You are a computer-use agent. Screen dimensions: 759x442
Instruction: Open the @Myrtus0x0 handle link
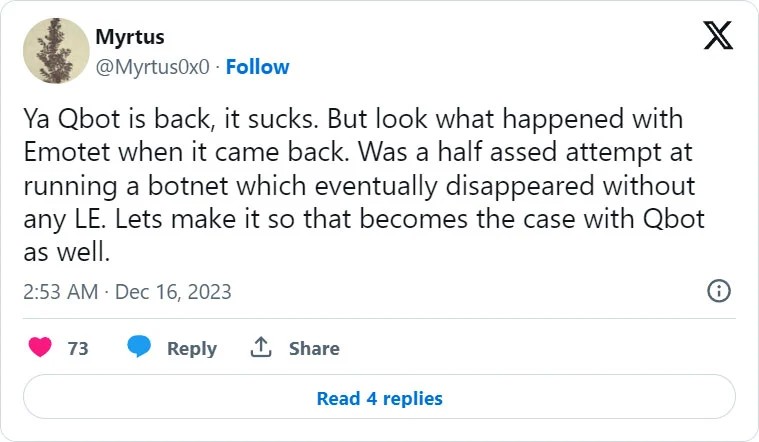(x=151, y=67)
